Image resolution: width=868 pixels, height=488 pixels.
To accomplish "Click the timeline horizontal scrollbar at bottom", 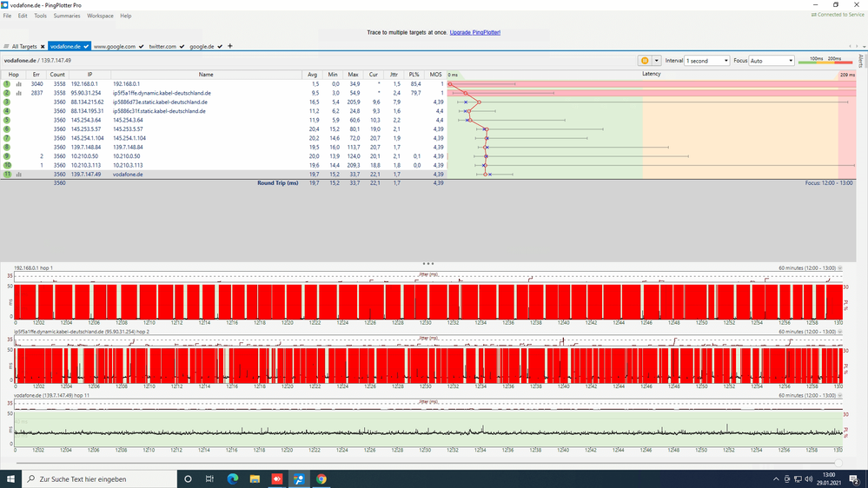I will click(x=429, y=463).
